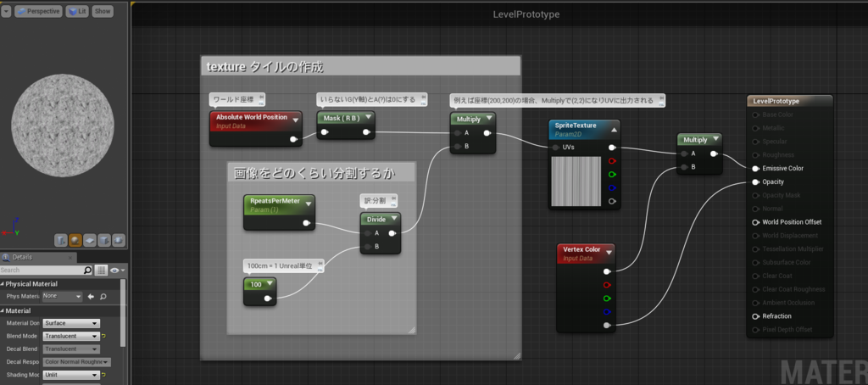This screenshot has height=385, width=868.
Task: Open the Phys Material None dropdown
Action: tap(62, 296)
